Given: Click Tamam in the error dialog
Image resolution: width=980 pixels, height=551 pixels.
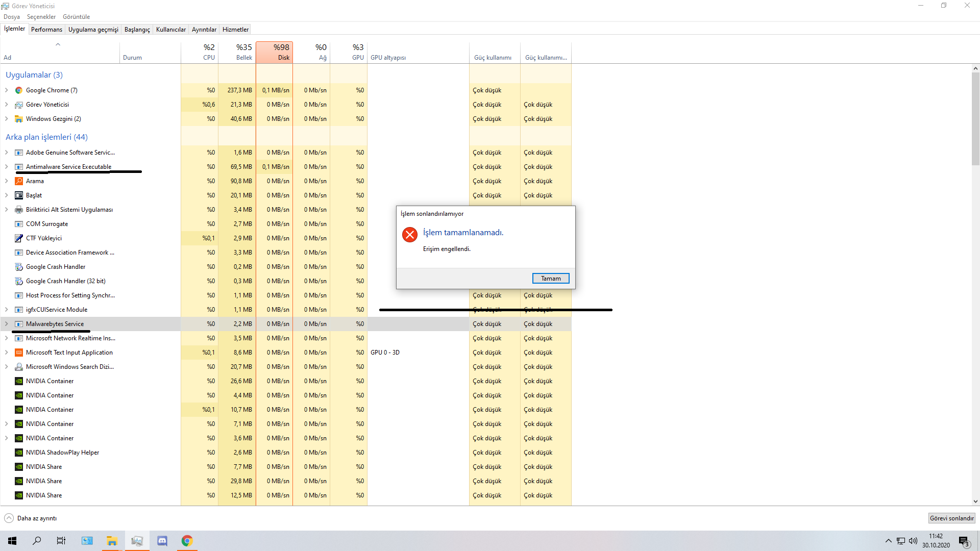Looking at the screenshot, I should point(551,279).
